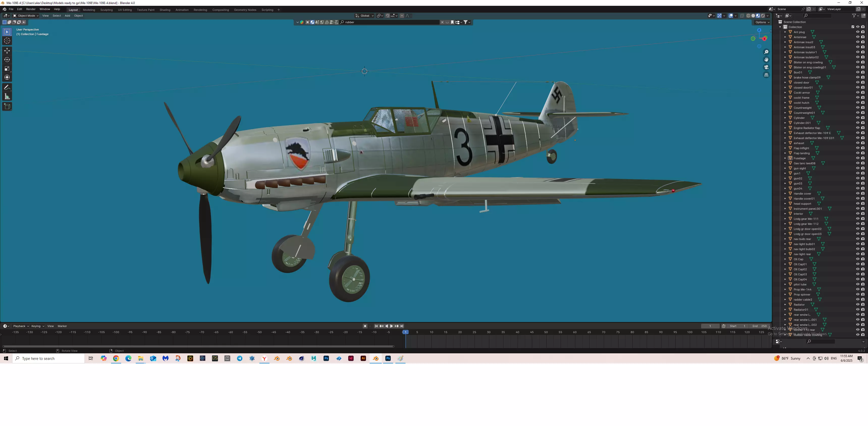Jump to the timeline end frame

tap(402, 326)
